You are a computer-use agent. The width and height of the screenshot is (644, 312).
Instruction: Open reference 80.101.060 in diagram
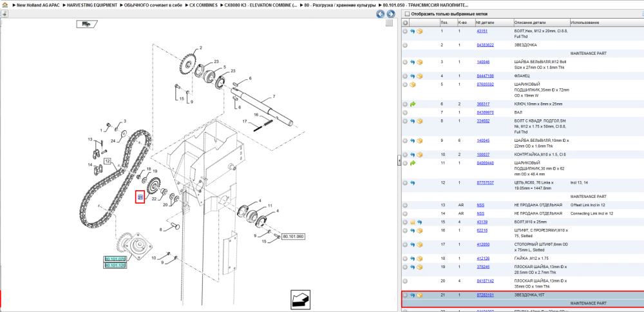click(293, 237)
